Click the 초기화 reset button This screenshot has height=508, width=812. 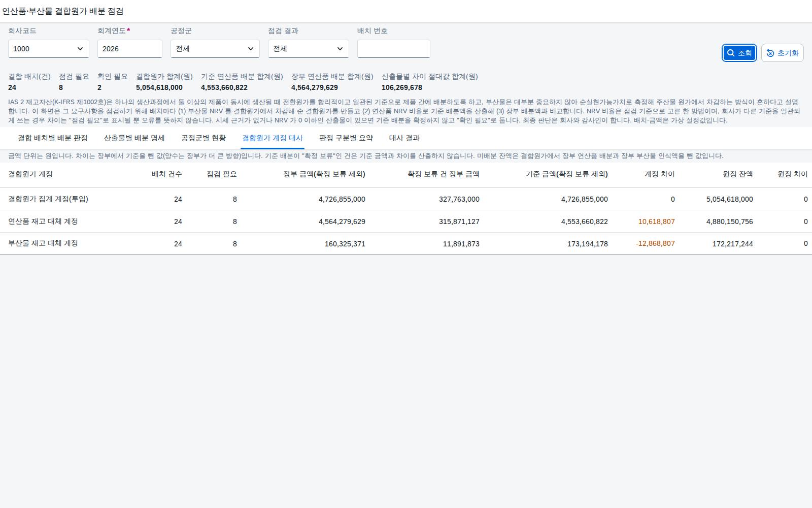782,53
